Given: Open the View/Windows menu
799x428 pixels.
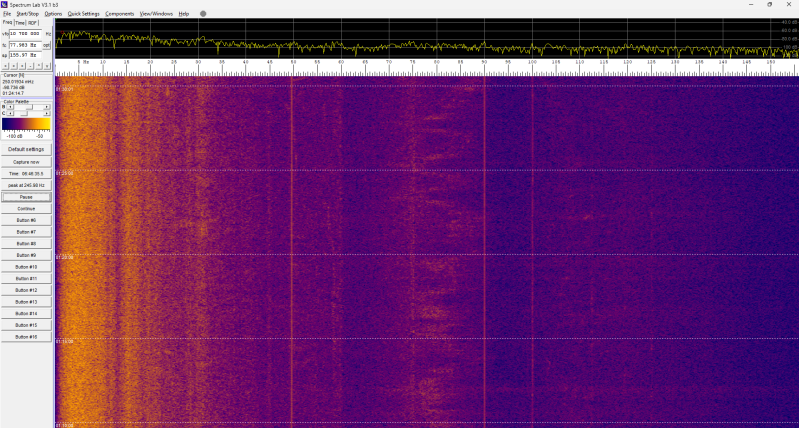Looking at the screenshot, I should click(156, 14).
